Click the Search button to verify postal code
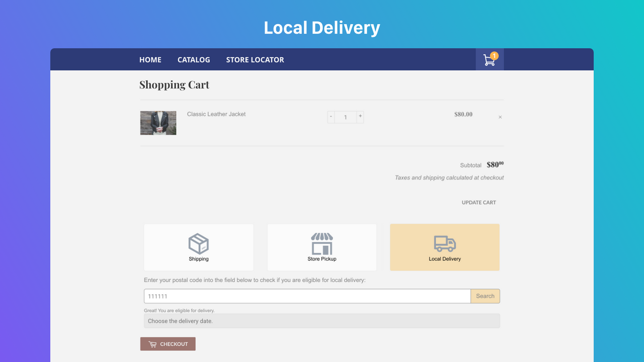The image size is (644, 362). [485, 296]
